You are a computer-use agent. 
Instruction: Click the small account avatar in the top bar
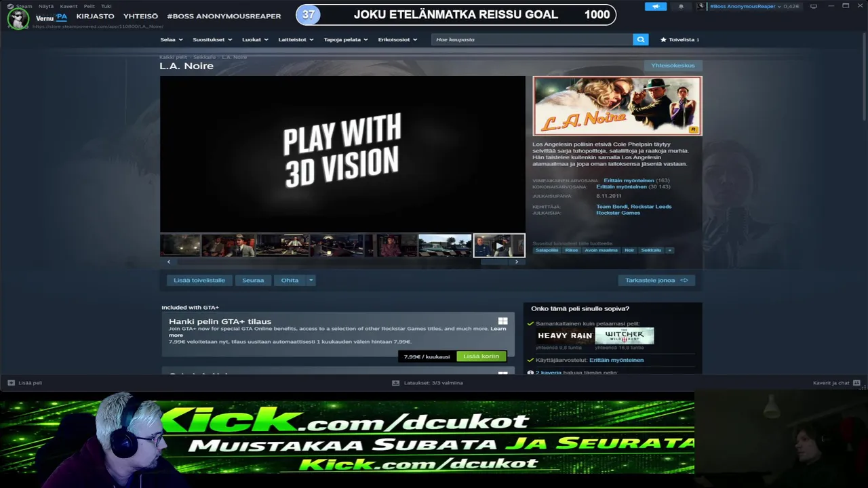pyautogui.click(x=701, y=6)
